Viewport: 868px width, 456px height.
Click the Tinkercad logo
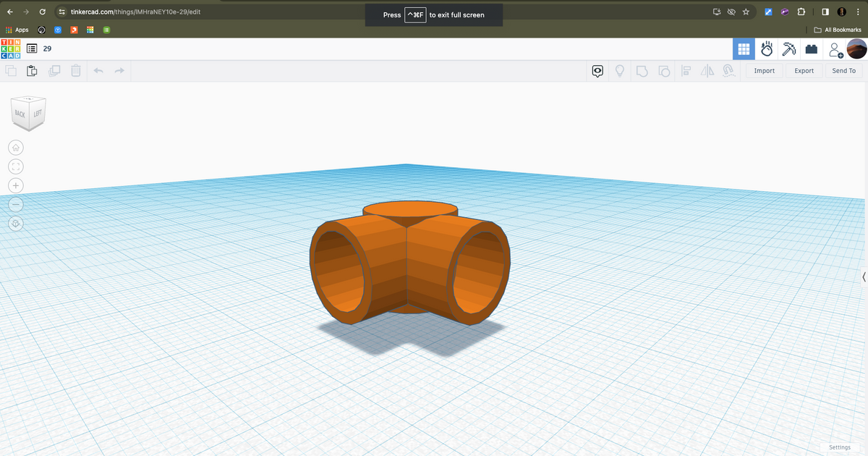(x=11, y=49)
